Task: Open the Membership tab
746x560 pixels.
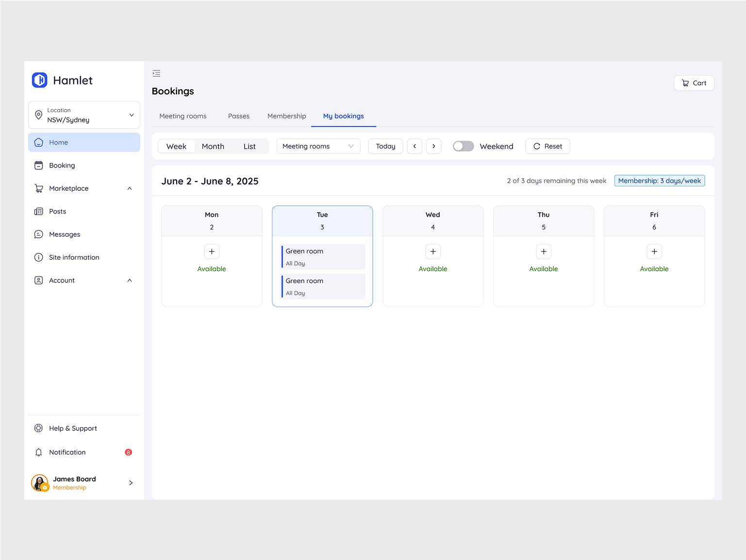Action: click(286, 116)
